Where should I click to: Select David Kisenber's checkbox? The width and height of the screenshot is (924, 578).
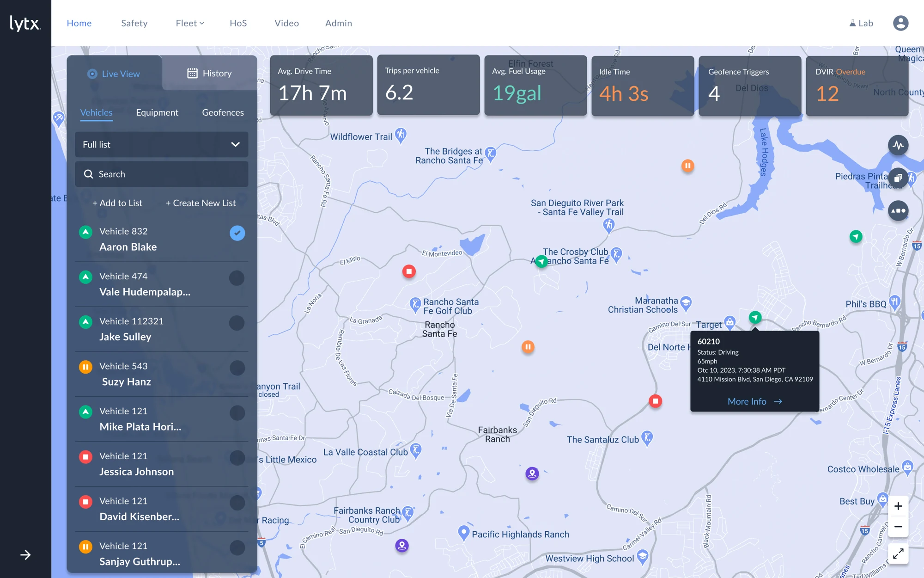[237, 503]
